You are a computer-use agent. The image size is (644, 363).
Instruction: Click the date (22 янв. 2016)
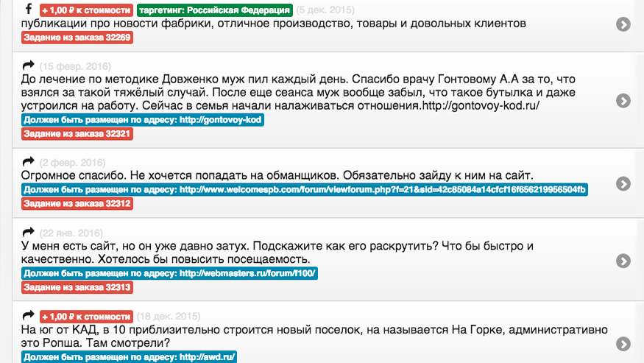71,233
